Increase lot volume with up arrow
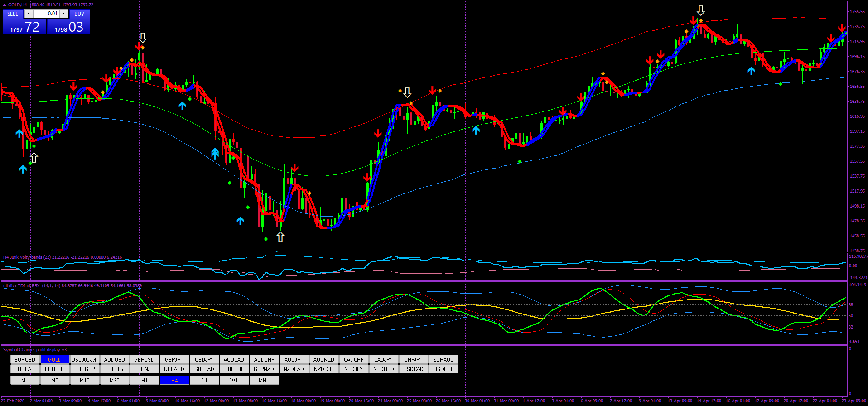 64,14
